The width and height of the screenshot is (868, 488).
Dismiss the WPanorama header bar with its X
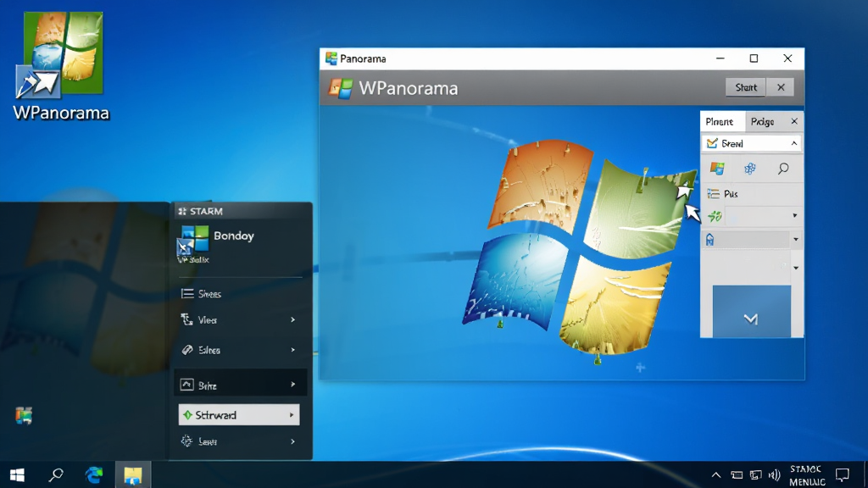click(781, 87)
